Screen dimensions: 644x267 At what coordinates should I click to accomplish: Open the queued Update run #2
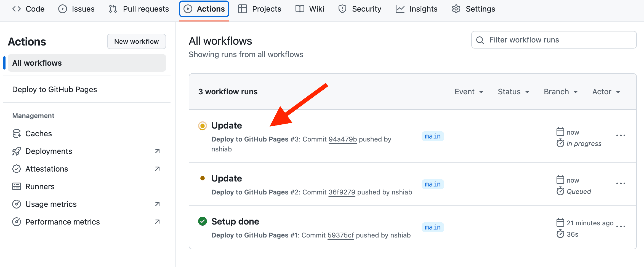coord(227,178)
